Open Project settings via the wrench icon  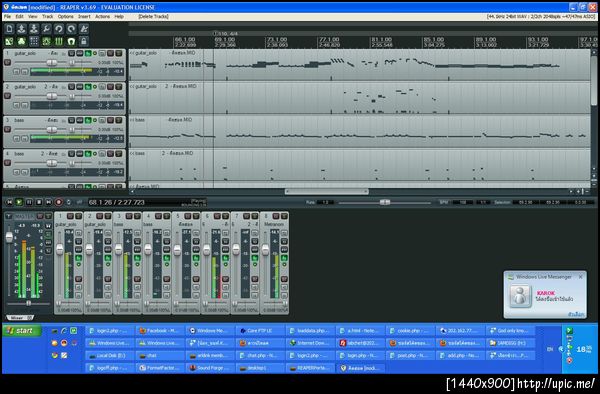(x=46, y=29)
